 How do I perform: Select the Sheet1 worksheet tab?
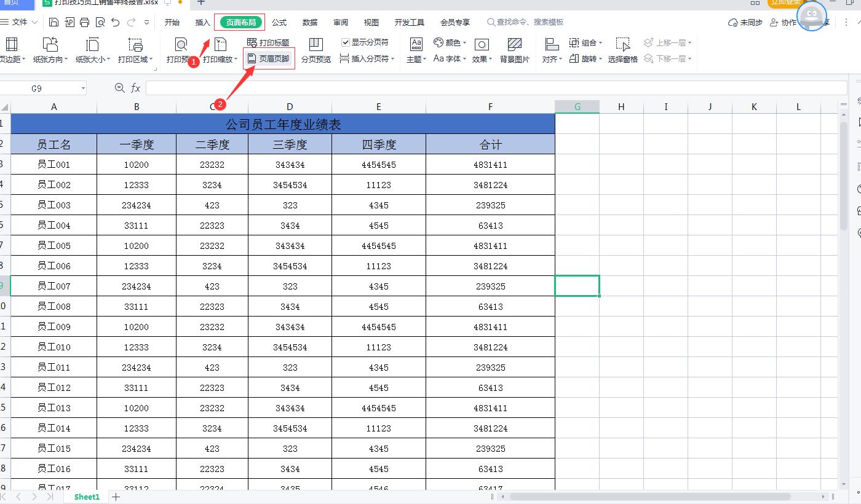87,497
